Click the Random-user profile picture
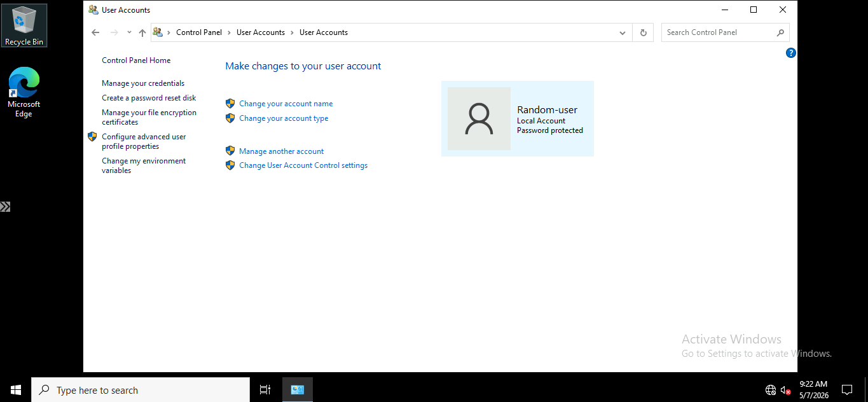Image resolution: width=868 pixels, height=402 pixels. coord(479,119)
